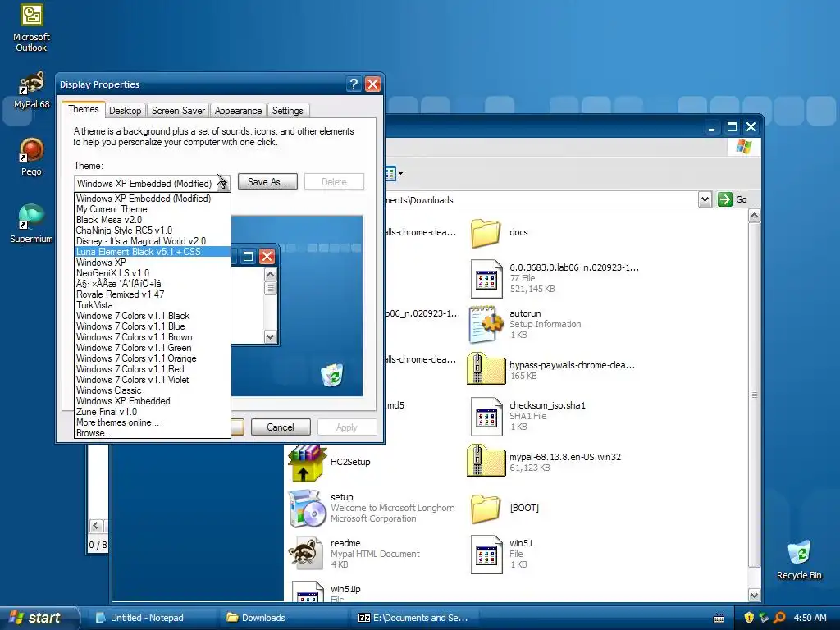Select the [BOOT] folder icon
This screenshot has height=630, width=840.
tap(486, 509)
